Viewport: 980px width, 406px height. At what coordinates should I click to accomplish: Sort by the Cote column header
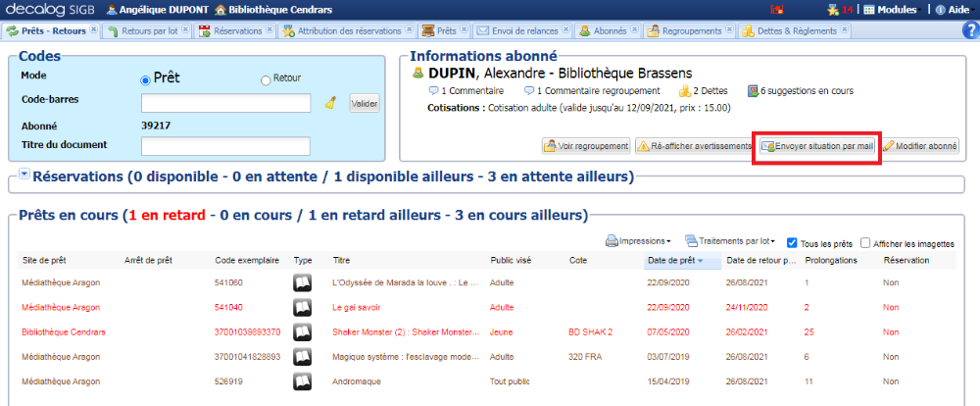[578, 260]
